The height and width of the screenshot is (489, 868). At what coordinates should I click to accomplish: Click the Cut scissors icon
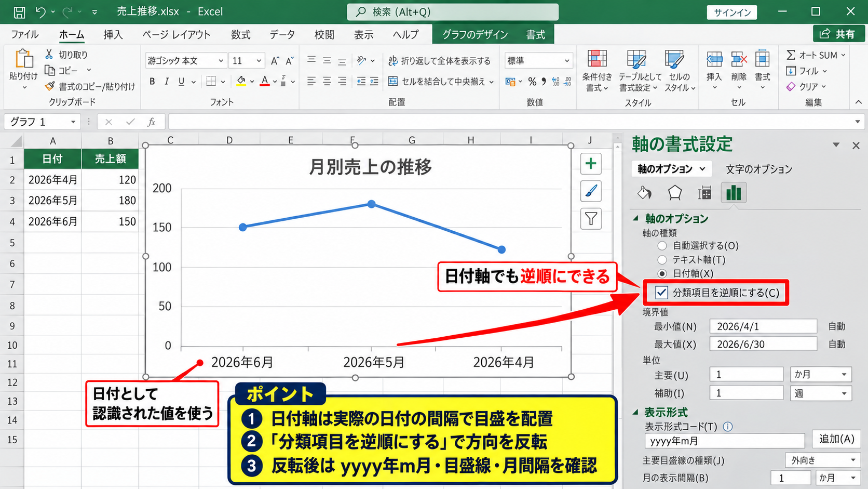tap(49, 54)
